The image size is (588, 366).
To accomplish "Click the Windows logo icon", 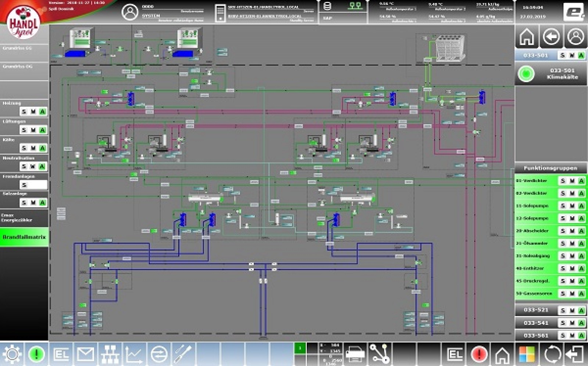I will pyautogui.click(x=527, y=354).
